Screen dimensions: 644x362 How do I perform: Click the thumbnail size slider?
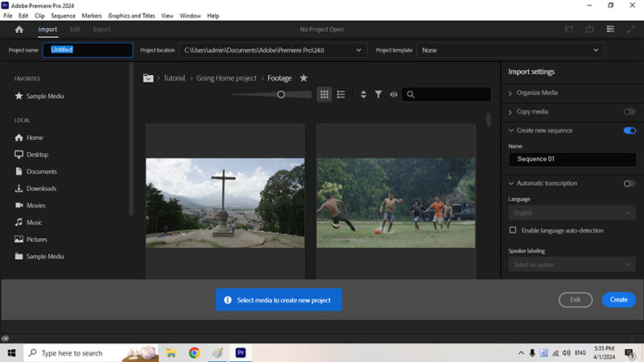point(281,94)
